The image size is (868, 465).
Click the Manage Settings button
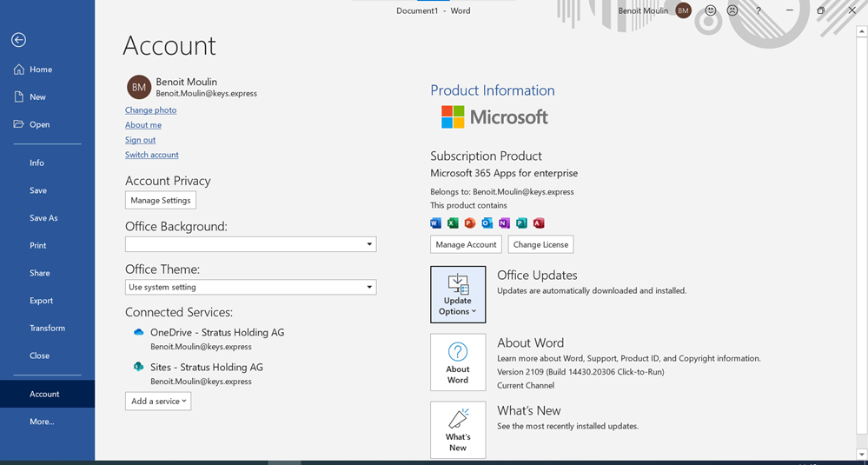coord(161,200)
